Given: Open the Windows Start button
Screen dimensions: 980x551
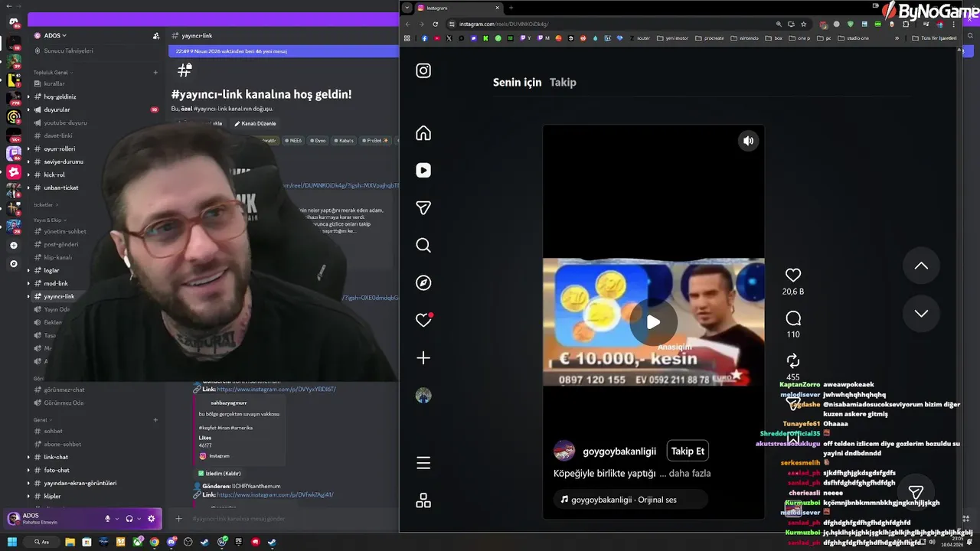Looking at the screenshot, I should click(12, 542).
